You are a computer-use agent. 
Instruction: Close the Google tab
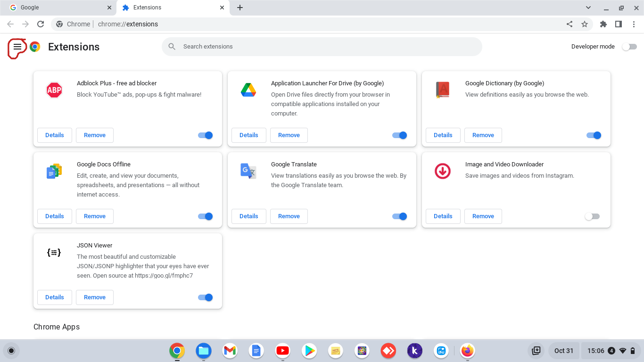pos(109,8)
